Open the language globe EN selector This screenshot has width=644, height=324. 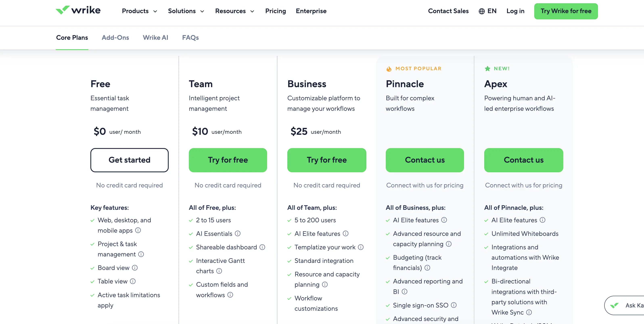point(487,11)
